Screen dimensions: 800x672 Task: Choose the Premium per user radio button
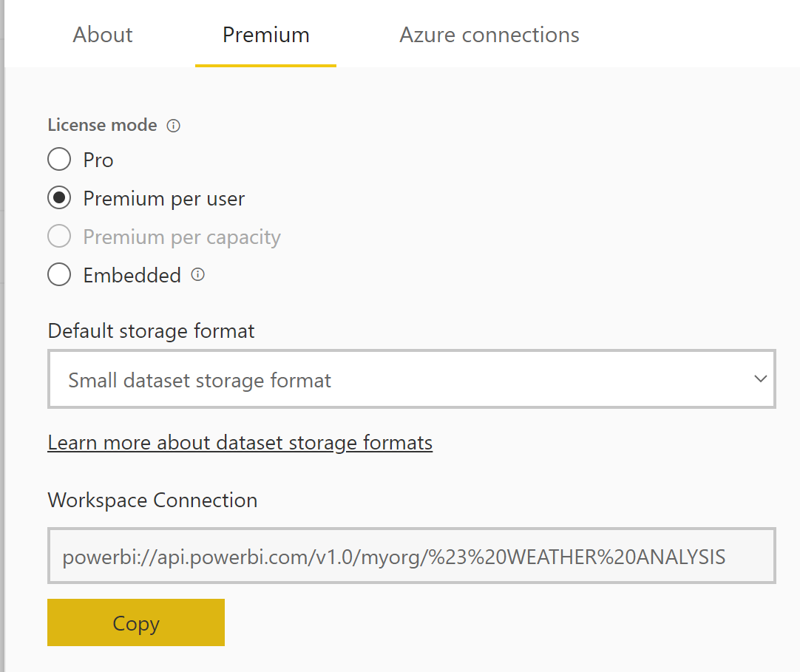[x=59, y=198]
